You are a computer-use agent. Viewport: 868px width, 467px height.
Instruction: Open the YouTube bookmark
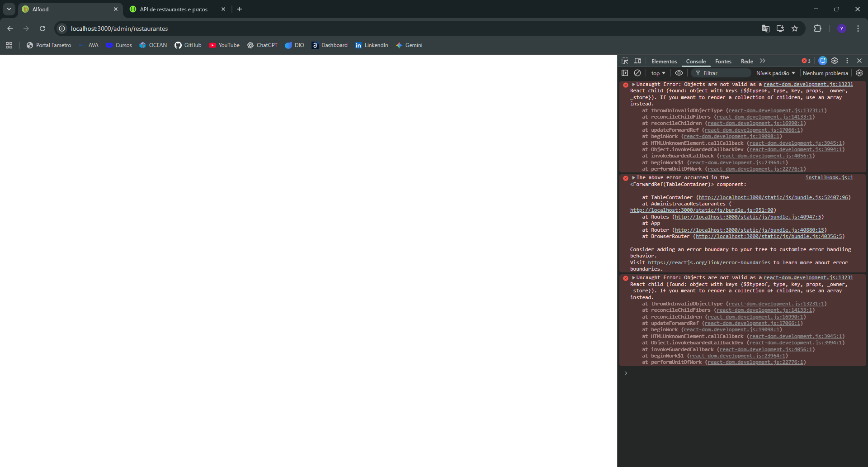click(x=224, y=45)
